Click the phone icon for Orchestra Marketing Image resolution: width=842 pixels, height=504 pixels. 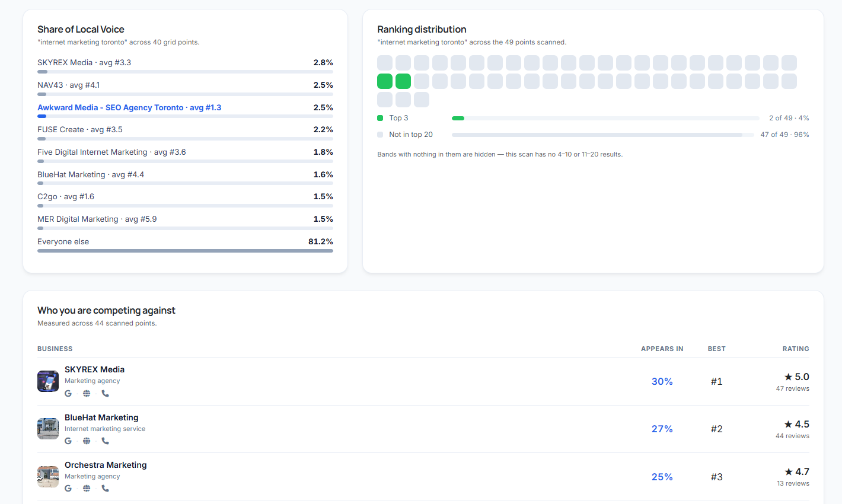pos(105,488)
